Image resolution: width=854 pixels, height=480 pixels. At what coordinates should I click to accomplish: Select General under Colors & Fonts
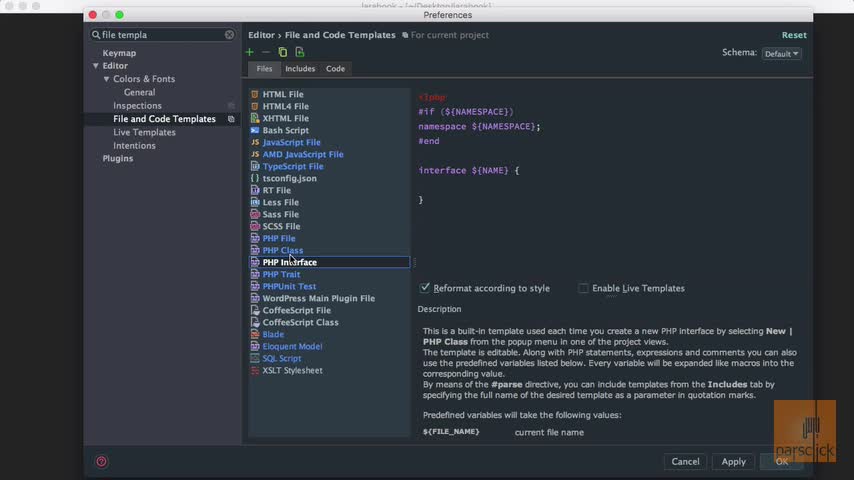click(139, 92)
